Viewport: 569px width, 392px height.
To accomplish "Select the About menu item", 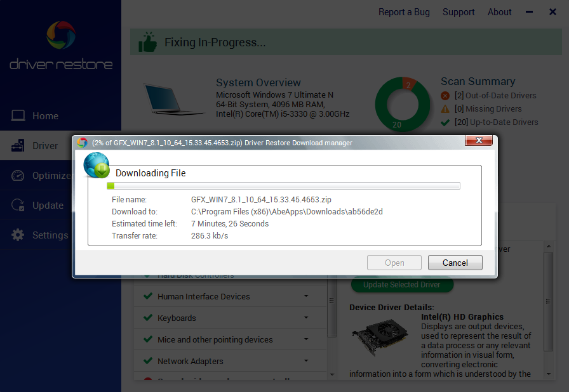I will pos(499,12).
